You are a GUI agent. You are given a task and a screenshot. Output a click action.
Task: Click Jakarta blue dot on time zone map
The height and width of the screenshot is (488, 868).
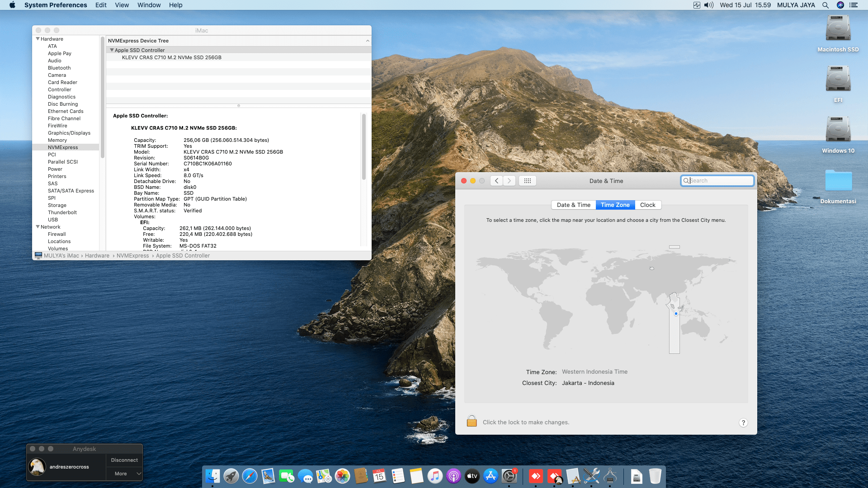(x=676, y=314)
